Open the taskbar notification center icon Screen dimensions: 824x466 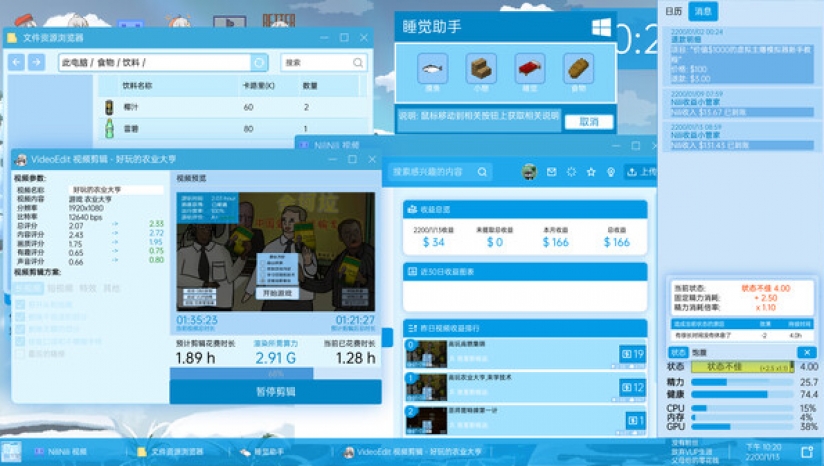coord(807,452)
